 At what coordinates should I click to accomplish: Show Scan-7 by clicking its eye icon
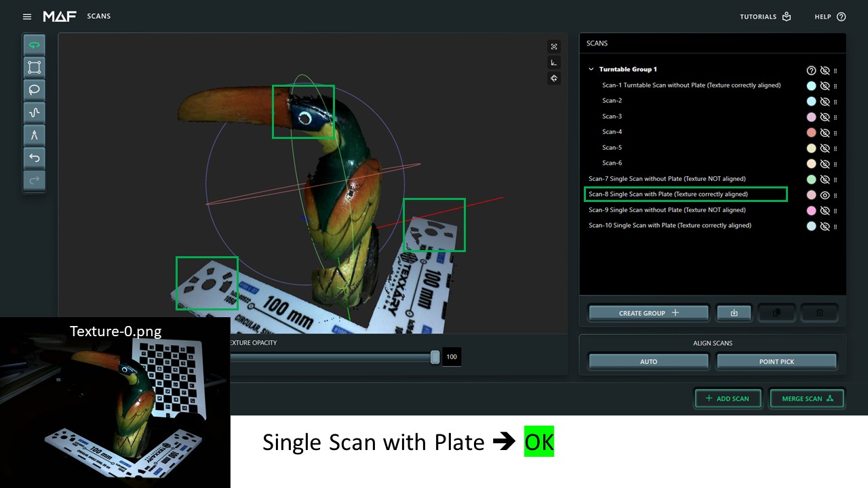825,180
